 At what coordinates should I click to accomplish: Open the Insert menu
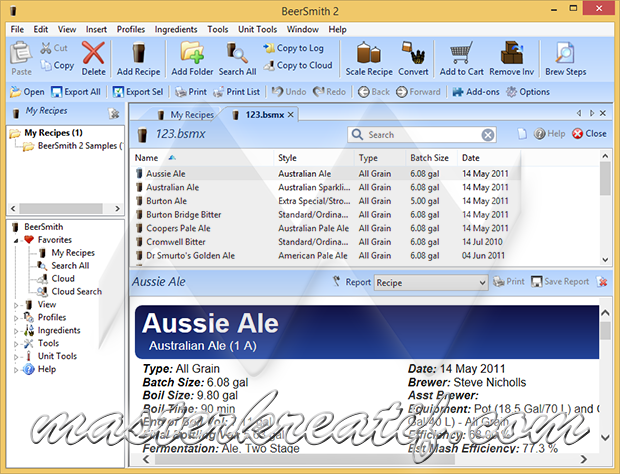coord(96,29)
